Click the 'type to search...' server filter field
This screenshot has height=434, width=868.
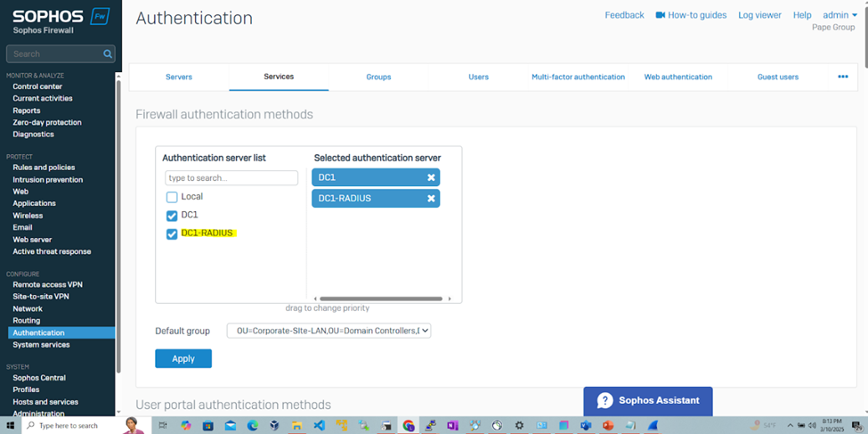click(x=231, y=178)
